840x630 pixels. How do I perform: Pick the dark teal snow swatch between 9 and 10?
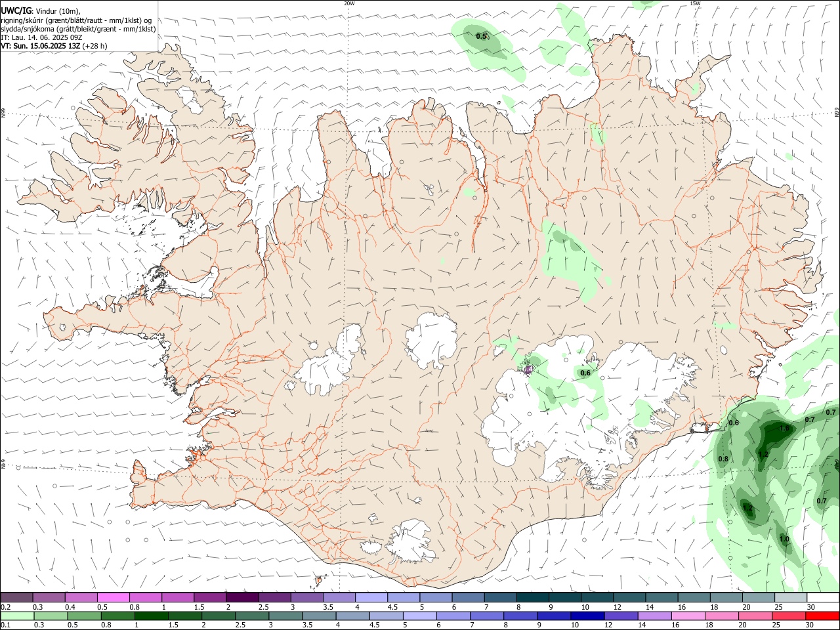point(565,598)
